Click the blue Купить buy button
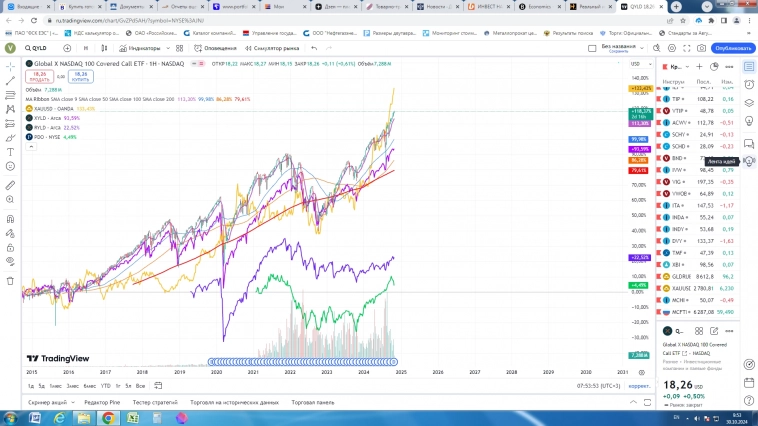 [x=81, y=76]
